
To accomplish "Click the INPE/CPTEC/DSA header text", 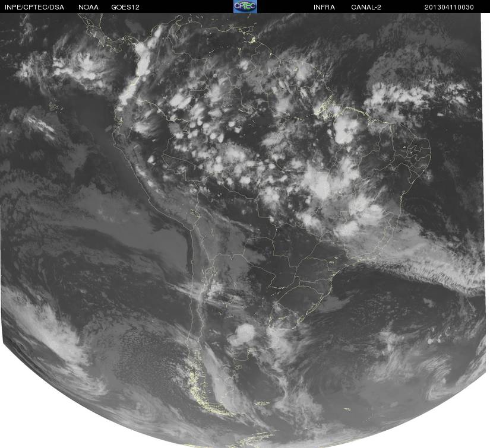I will (x=34, y=7).
